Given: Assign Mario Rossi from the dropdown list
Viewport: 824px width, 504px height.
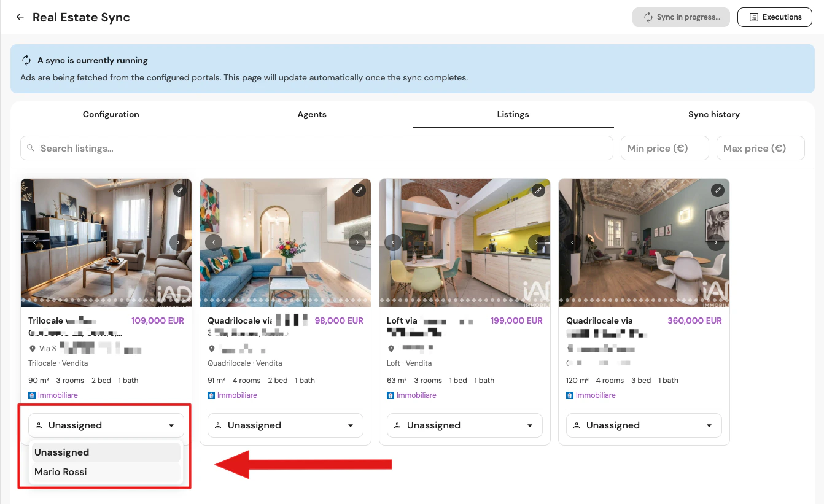Looking at the screenshot, I should pyautogui.click(x=106, y=472).
